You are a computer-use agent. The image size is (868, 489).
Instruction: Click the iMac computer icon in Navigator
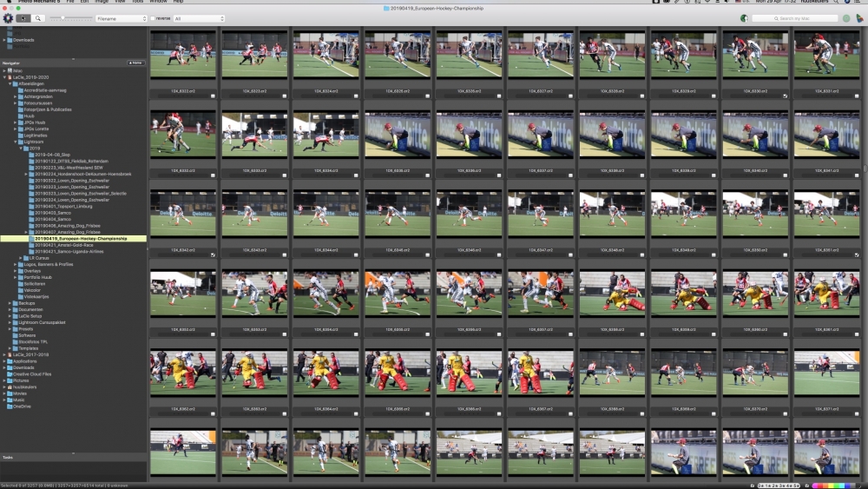click(x=10, y=71)
